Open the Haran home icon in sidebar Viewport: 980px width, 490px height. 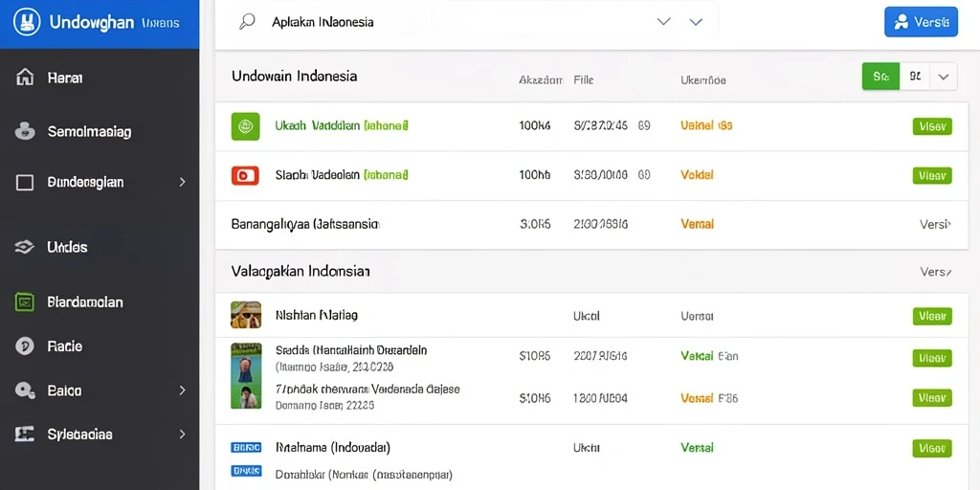(x=24, y=78)
